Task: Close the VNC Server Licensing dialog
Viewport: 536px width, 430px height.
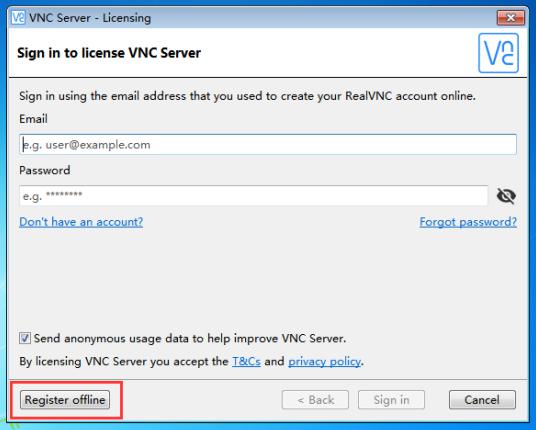Action: tap(511, 18)
